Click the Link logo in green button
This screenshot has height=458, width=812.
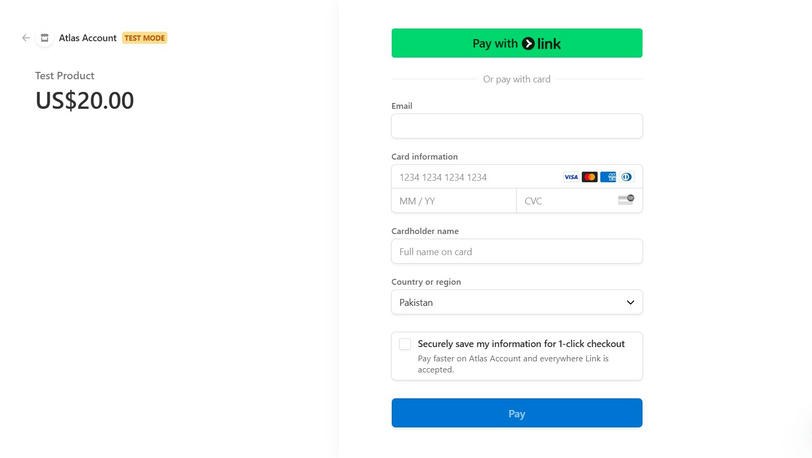(541, 44)
